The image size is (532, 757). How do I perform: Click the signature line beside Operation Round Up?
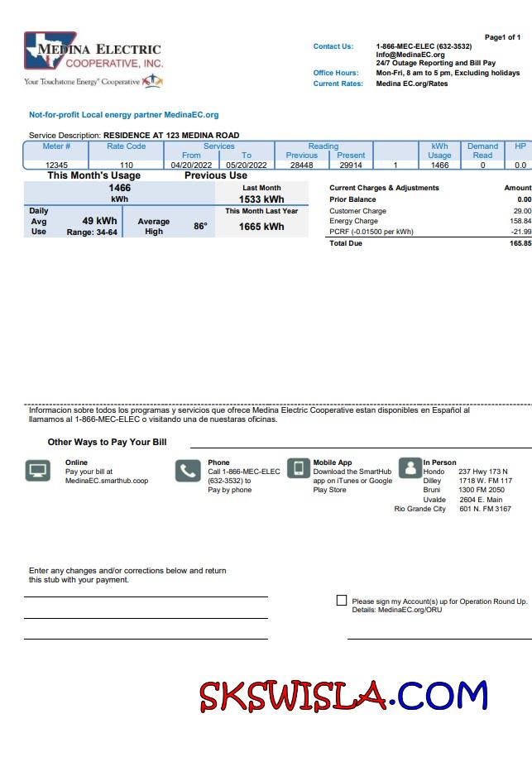tap(439, 638)
